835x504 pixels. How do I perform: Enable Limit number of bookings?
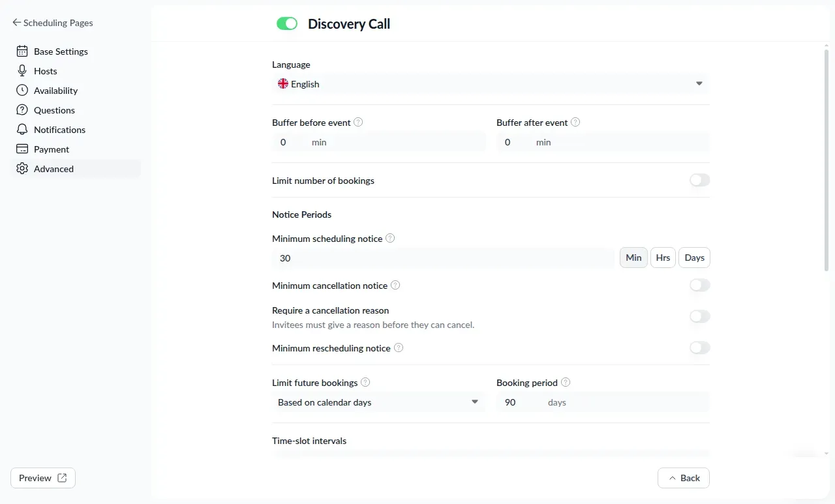pyautogui.click(x=700, y=181)
